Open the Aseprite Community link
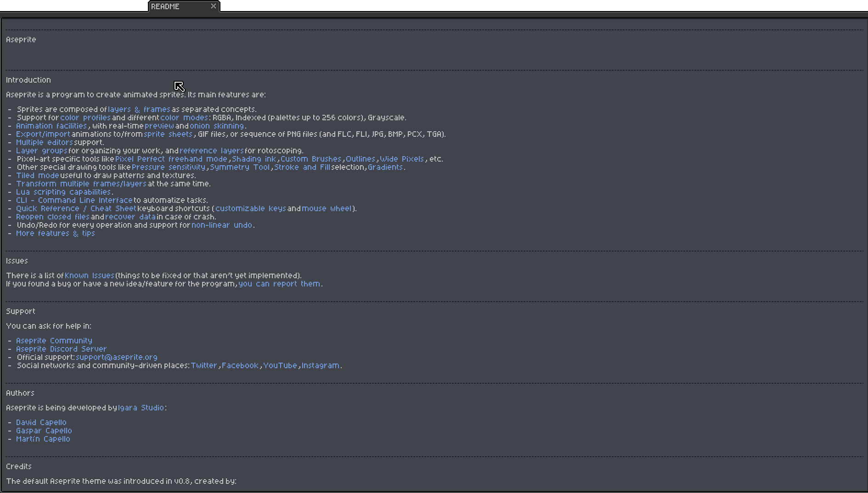The width and height of the screenshot is (868, 493). (54, 341)
